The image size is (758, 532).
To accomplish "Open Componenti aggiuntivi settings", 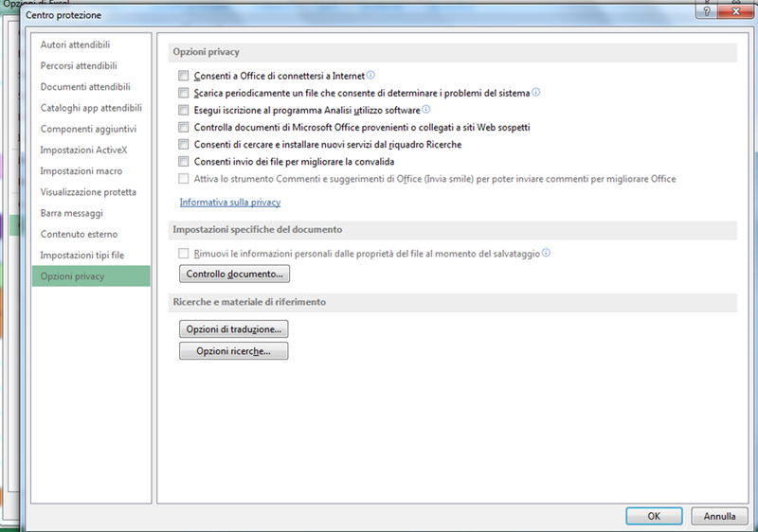I will [x=91, y=129].
